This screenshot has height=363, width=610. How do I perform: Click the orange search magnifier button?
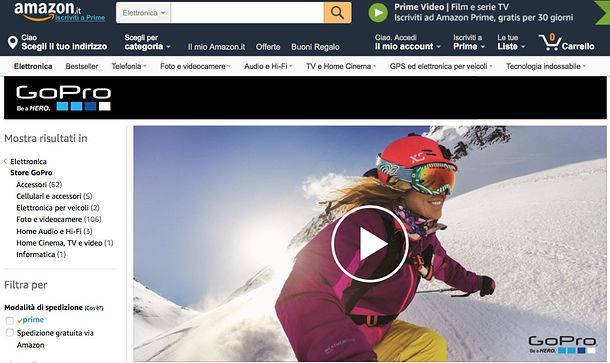pos(337,12)
